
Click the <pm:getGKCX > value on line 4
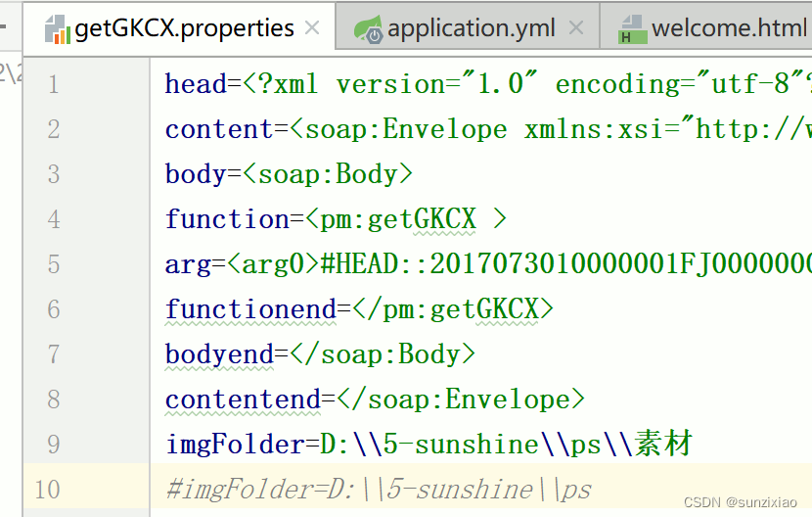click(405, 219)
